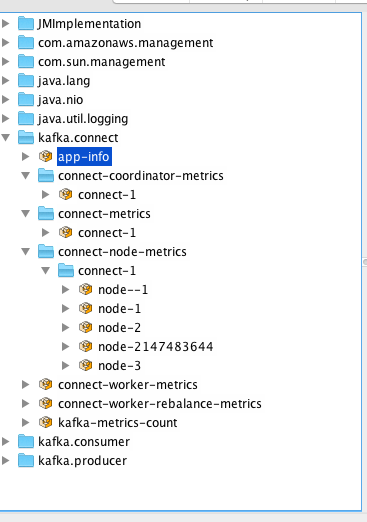
Task: Click folder icon of connect-1 under connect-node-metrics
Action: click(66, 270)
